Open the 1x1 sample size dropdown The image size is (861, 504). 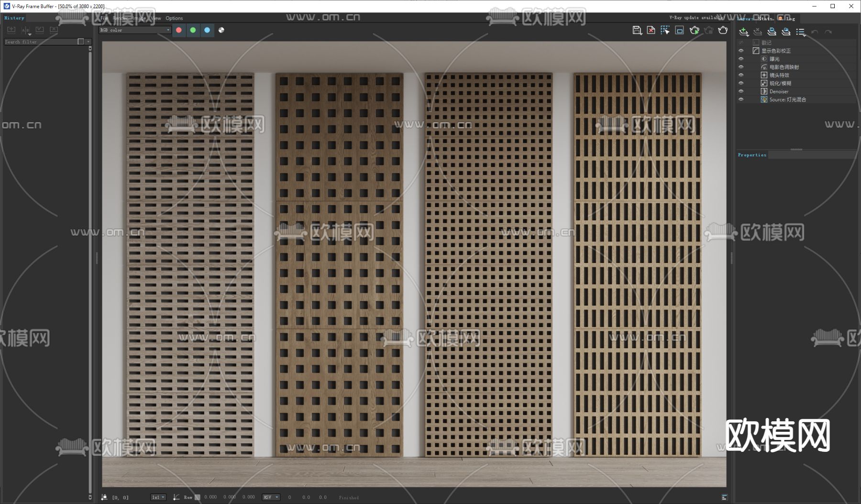pos(158,497)
